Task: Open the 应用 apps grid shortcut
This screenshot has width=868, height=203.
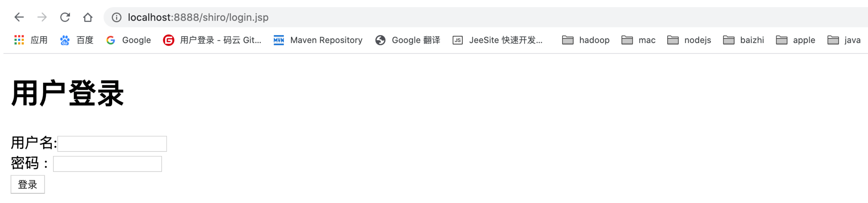Action: (x=31, y=40)
